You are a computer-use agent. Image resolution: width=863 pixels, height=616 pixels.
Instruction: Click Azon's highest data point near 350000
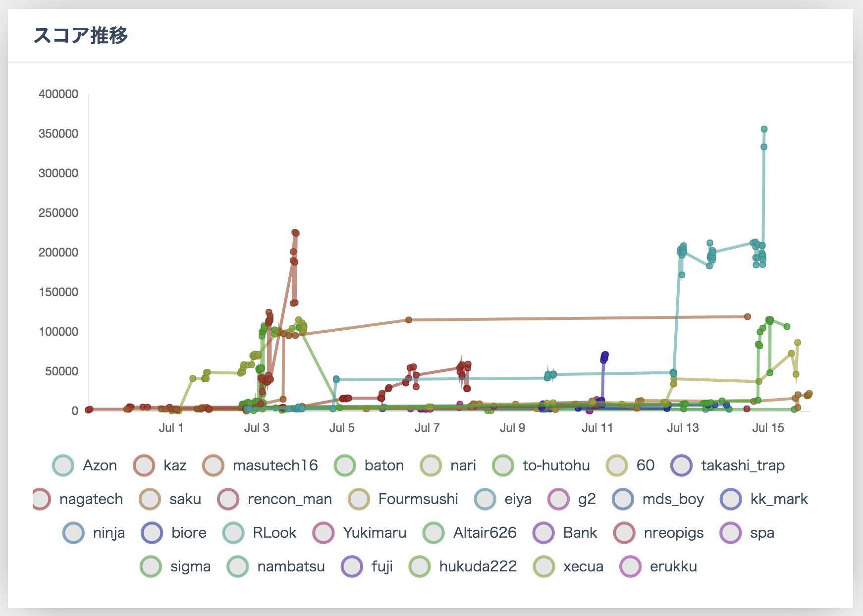tap(764, 129)
